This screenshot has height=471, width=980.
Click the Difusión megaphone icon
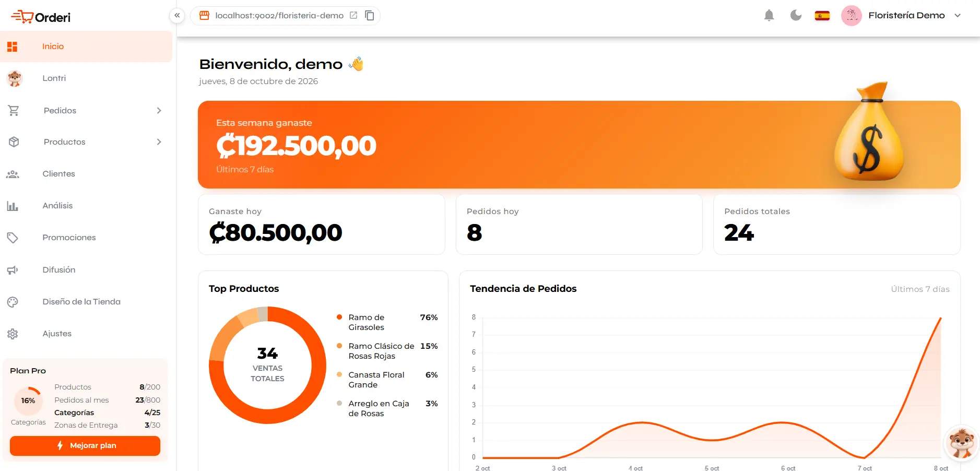point(13,270)
